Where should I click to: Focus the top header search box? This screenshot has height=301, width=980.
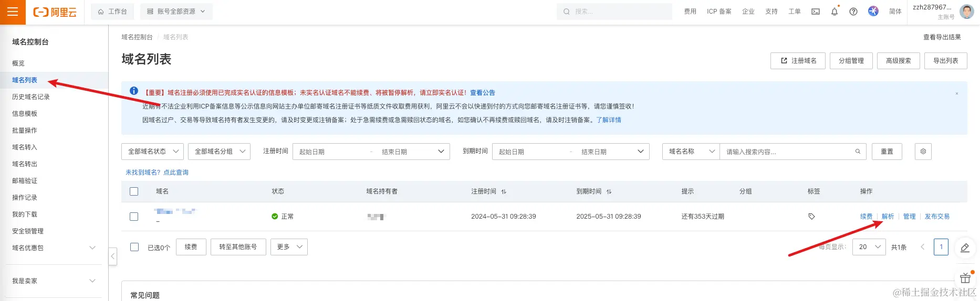click(x=614, y=12)
